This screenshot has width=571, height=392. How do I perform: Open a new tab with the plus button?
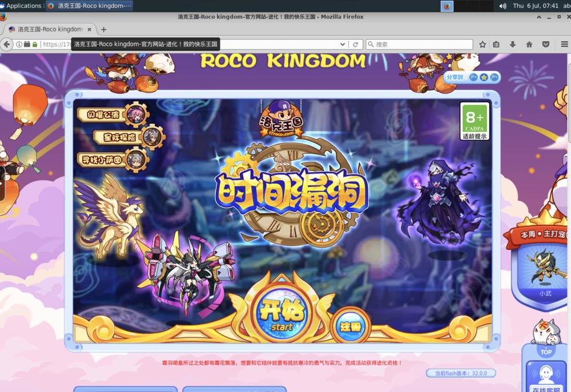click(x=104, y=30)
